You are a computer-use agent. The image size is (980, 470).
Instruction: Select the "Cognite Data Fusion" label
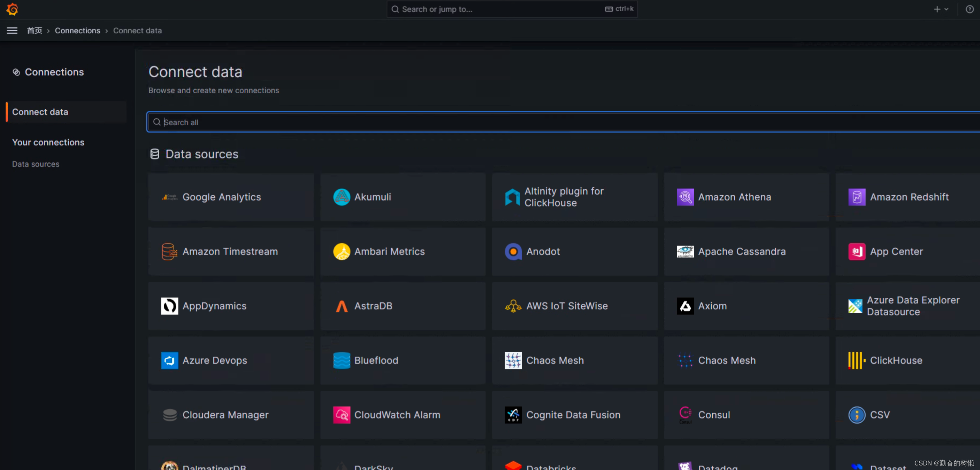point(573,415)
